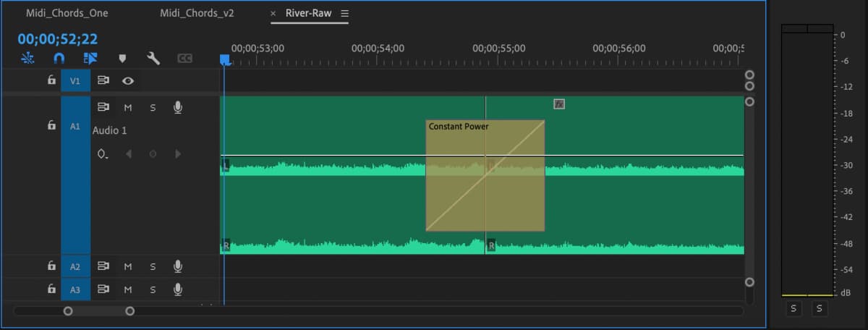Enable voice-over record on A1
This screenshot has height=330, width=868.
178,107
